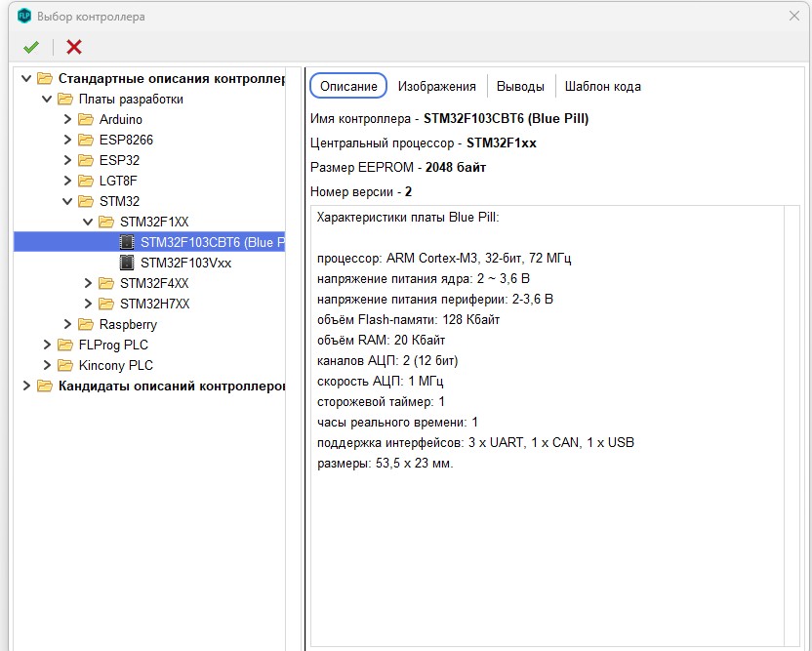Confirm selection with the green checkmark
Viewport: 812px width, 651px height.
(31, 47)
